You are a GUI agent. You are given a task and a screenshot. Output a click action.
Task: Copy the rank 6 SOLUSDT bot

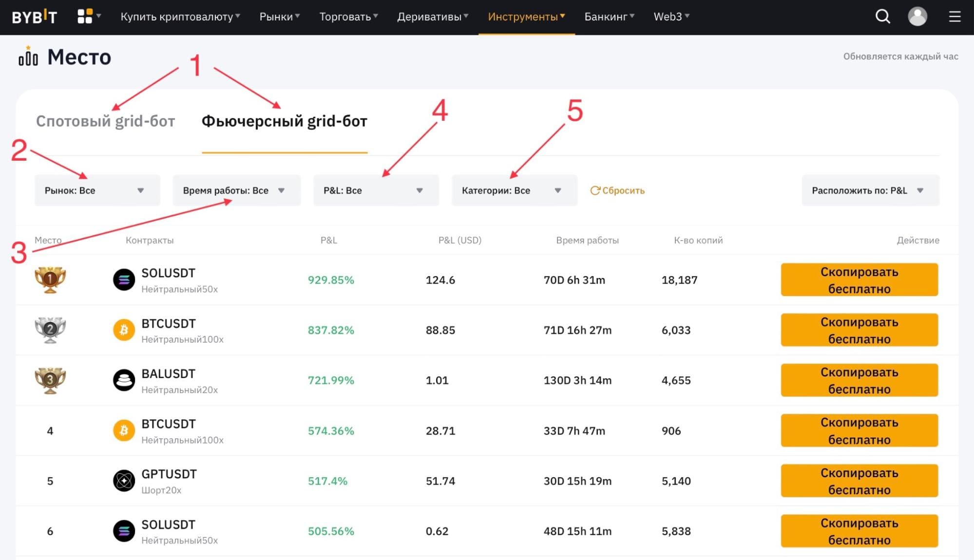(859, 531)
